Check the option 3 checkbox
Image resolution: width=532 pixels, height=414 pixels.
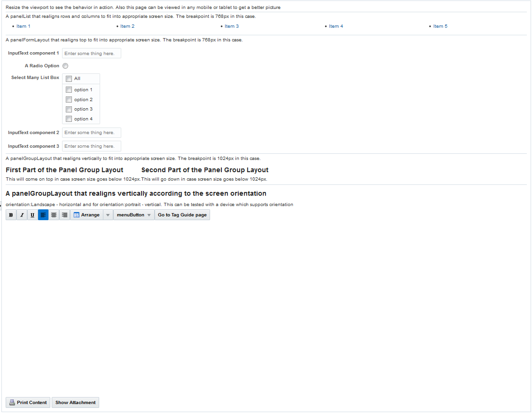click(x=69, y=109)
